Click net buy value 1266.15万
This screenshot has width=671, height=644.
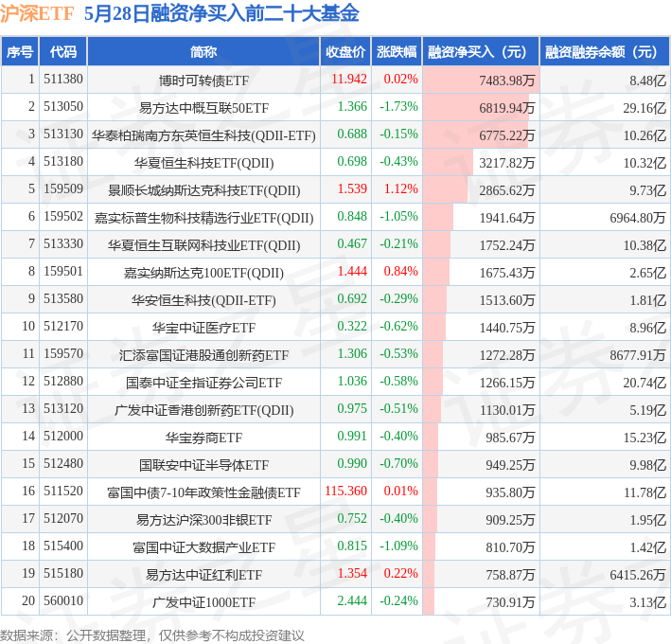(507, 382)
